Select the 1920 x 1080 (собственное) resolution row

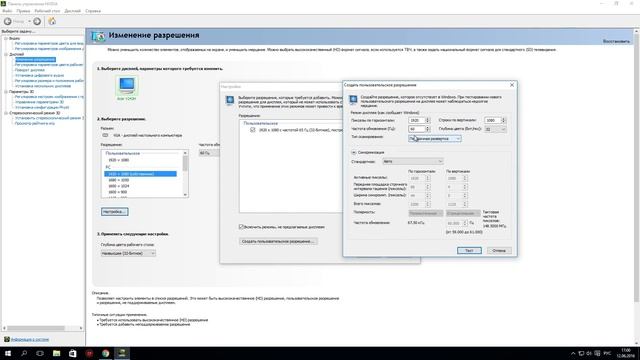tap(140, 174)
